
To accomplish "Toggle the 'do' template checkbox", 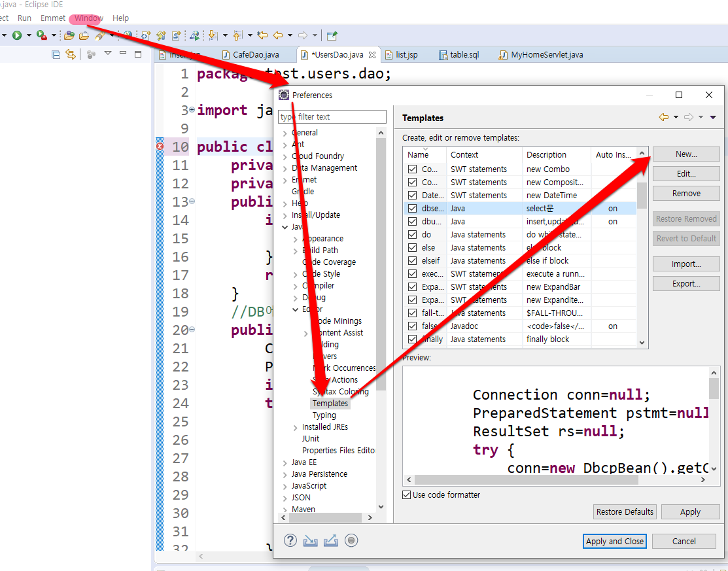I will coord(412,234).
